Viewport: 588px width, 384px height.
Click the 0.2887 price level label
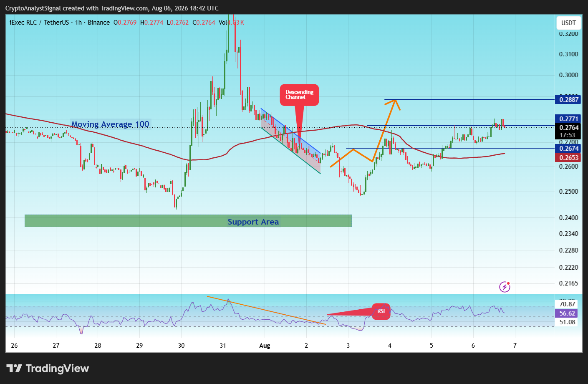tap(569, 99)
